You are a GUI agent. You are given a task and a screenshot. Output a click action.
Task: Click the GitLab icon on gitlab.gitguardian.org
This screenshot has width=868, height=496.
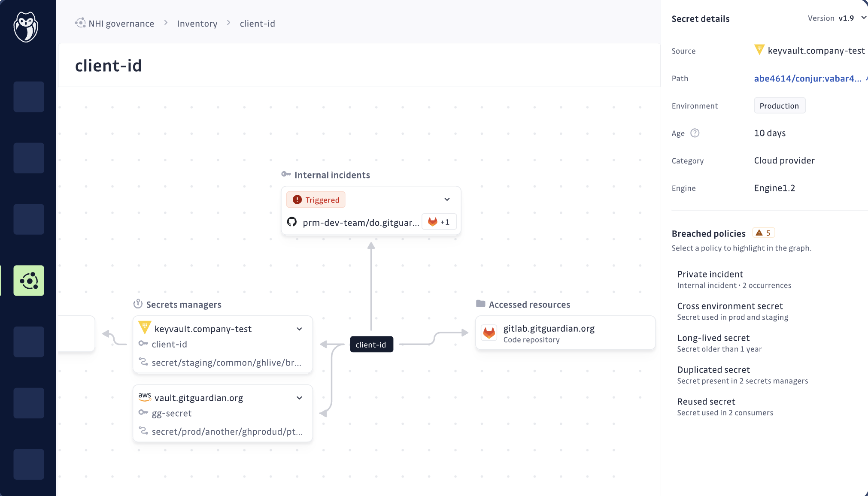[x=489, y=333]
